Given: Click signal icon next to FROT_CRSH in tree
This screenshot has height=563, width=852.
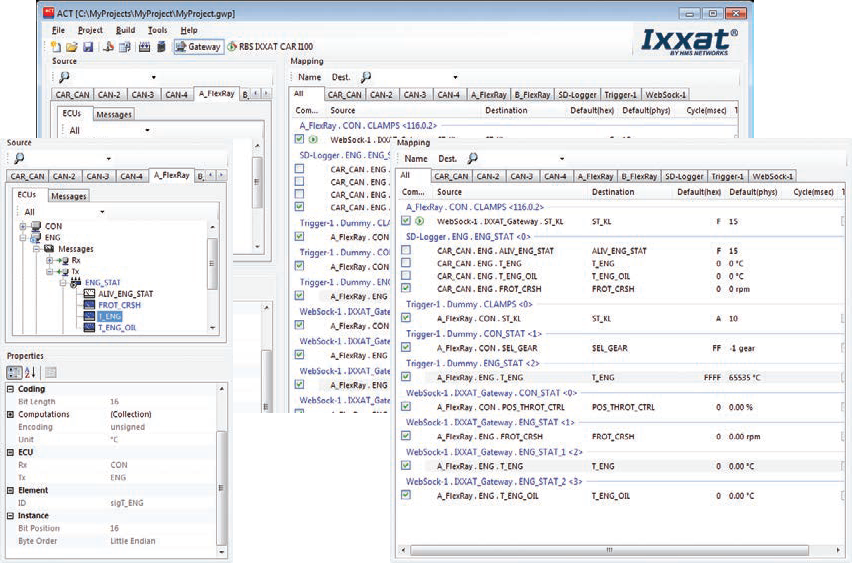Looking at the screenshot, I should (x=89, y=305).
